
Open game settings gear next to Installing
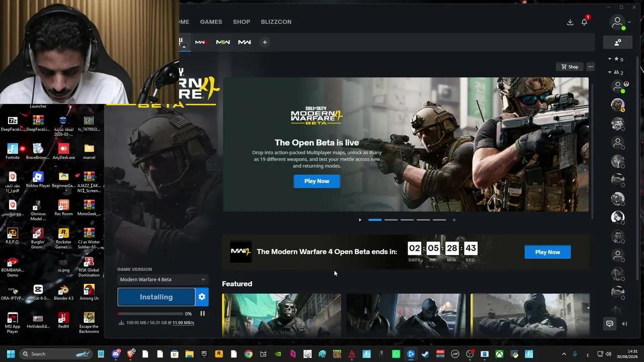tap(202, 297)
